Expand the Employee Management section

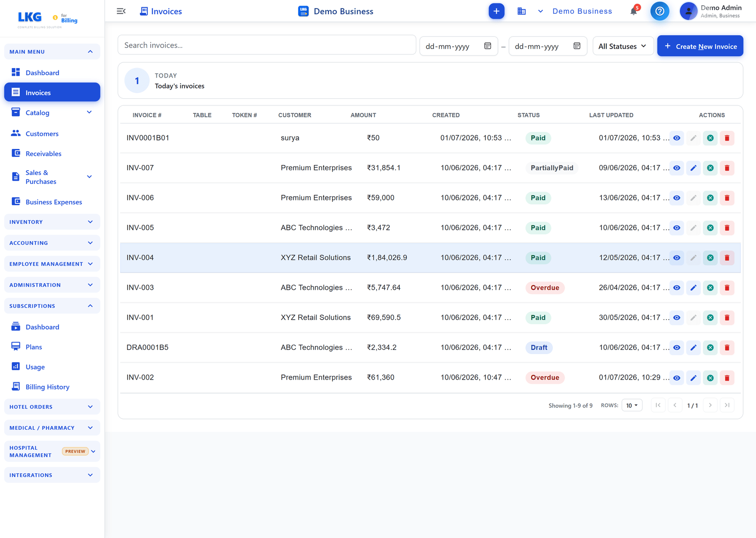52,264
